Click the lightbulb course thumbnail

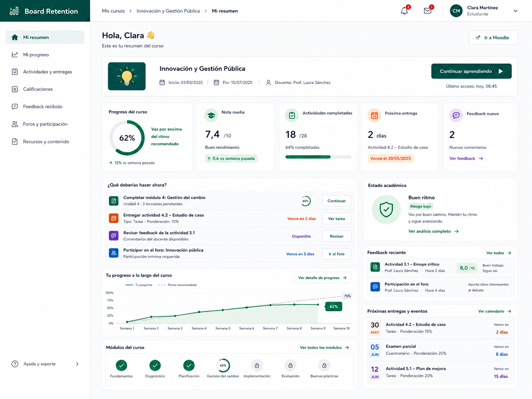point(127,76)
